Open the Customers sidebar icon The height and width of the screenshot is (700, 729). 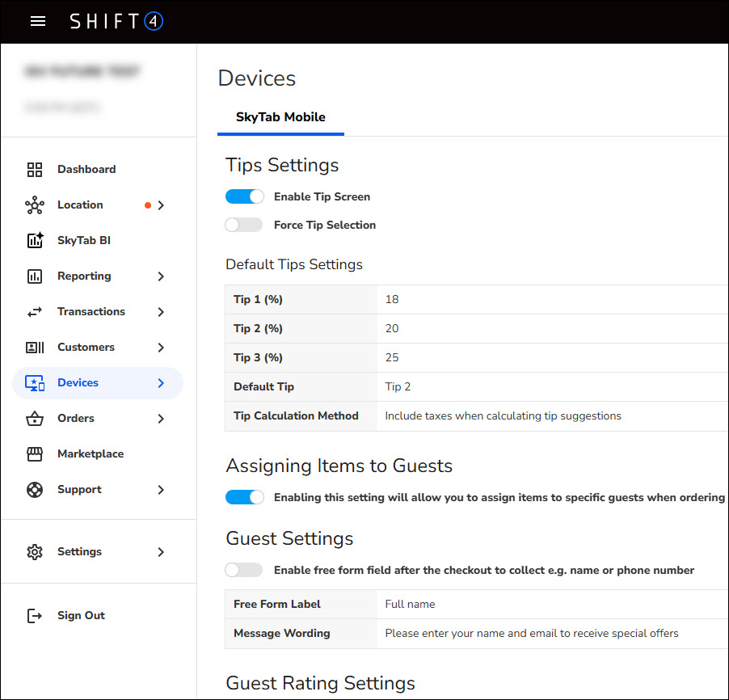coord(35,347)
